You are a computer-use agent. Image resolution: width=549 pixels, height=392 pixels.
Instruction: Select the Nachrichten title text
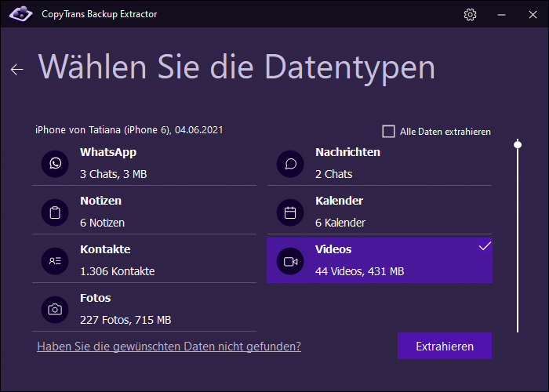click(347, 152)
